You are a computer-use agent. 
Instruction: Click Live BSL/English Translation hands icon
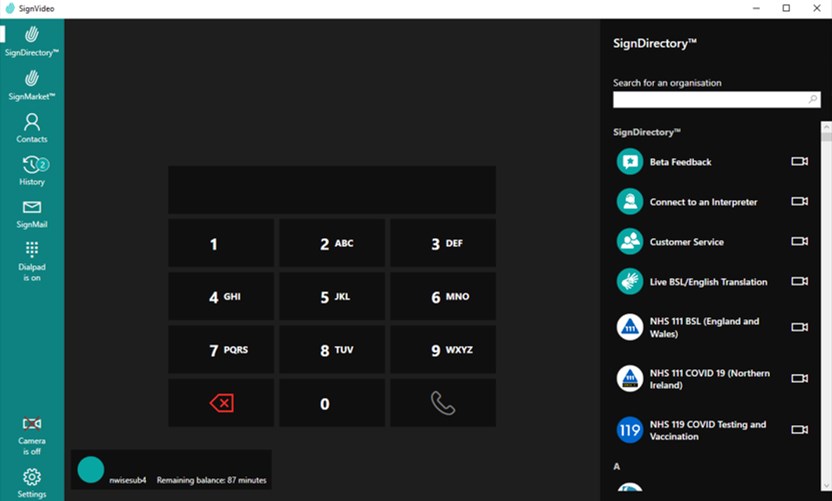pos(630,281)
